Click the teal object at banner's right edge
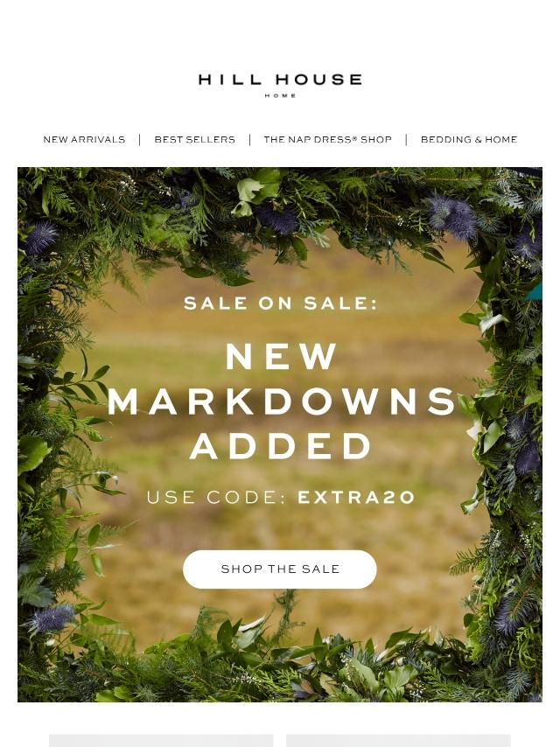 point(535,291)
